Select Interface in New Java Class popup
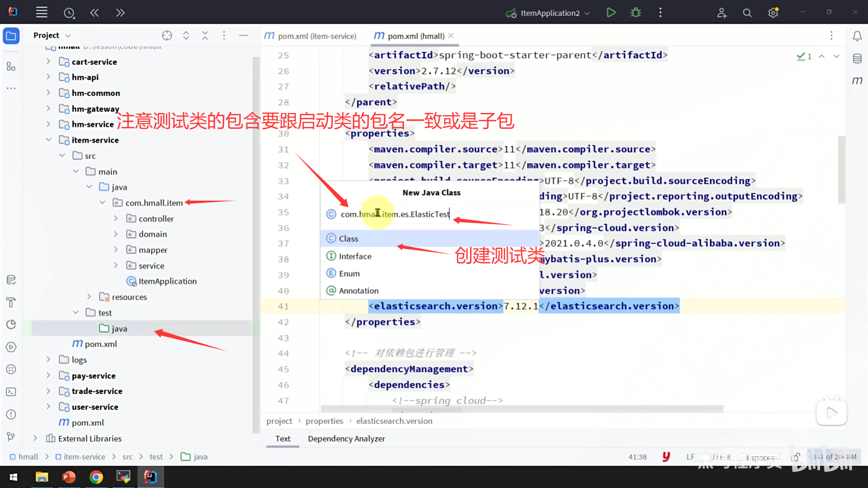 click(355, 256)
